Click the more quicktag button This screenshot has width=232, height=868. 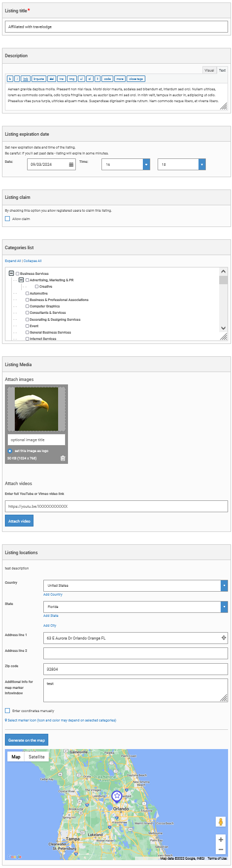click(x=120, y=79)
